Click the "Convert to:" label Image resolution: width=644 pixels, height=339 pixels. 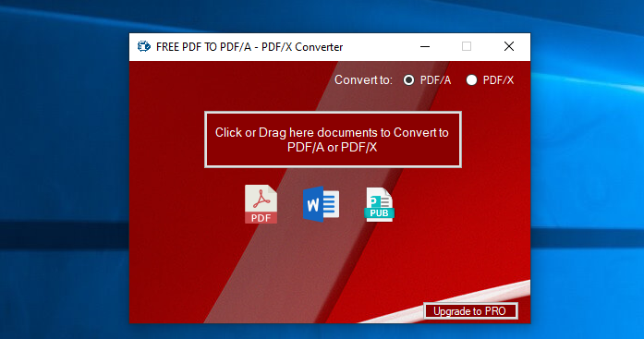tap(363, 80)
